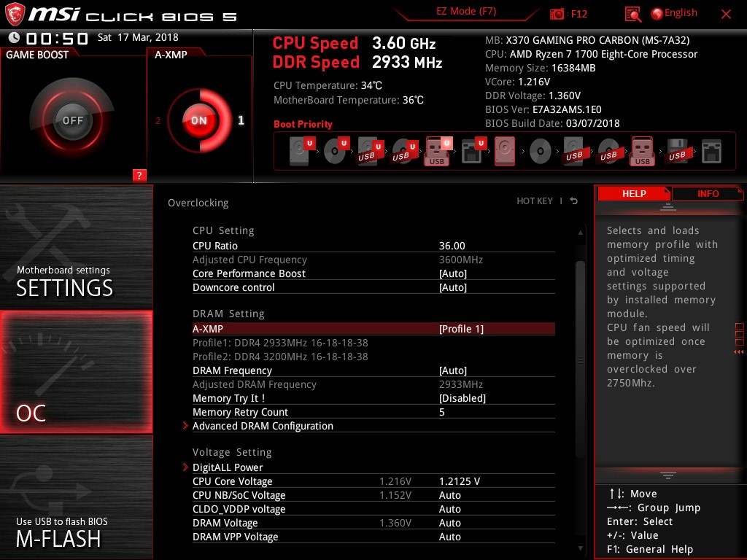This screenshot has width=747, height=560.
Task: Open DRAM Voltage Auto setting
Action: coord(373,522)
